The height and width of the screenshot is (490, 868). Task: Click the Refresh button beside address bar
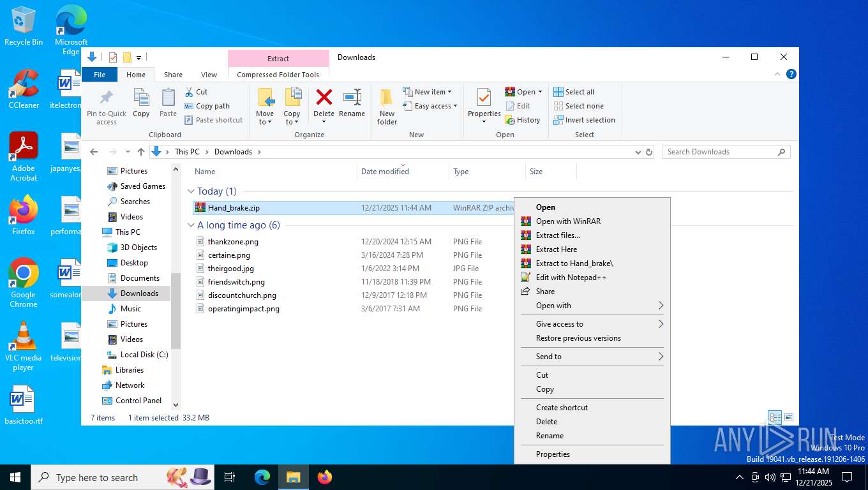point(649,152)
